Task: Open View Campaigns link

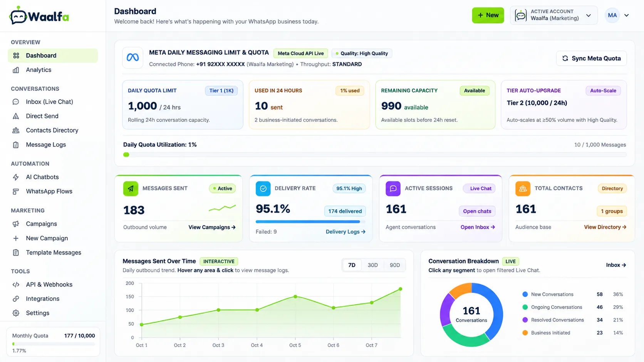Action: [x=212, y=227]
